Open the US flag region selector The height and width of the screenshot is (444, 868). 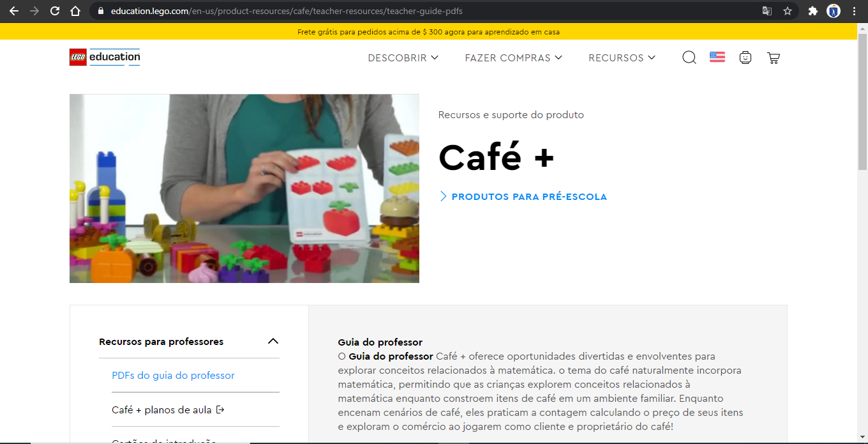(x=717, y=57)
